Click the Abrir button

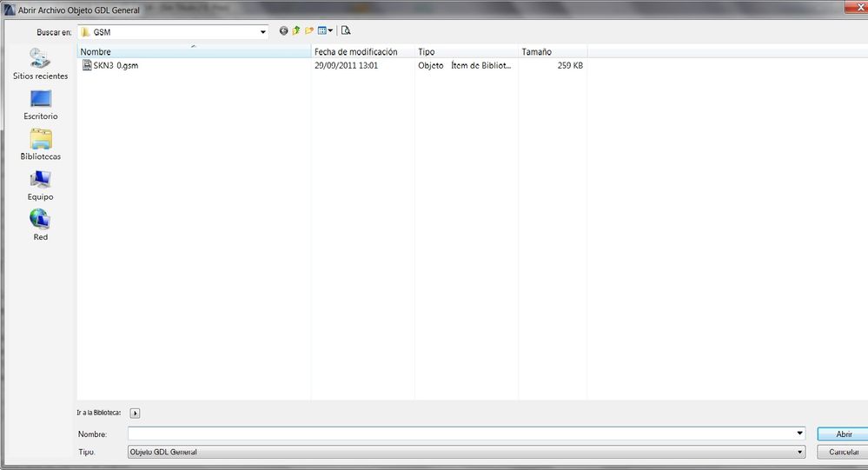(843, 434)
